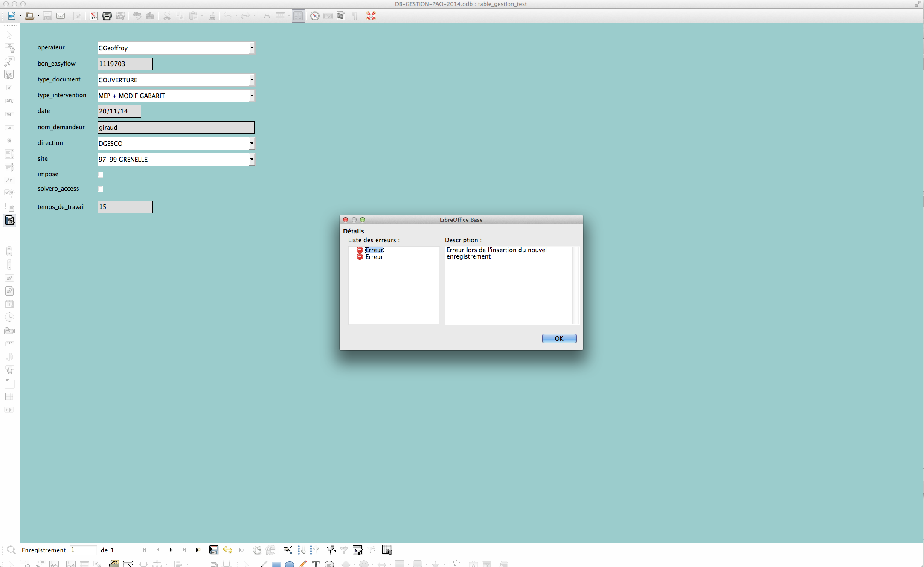924x567 pixels.
Task: Click the Liste des erreurs label
Action: coord(374,240)
